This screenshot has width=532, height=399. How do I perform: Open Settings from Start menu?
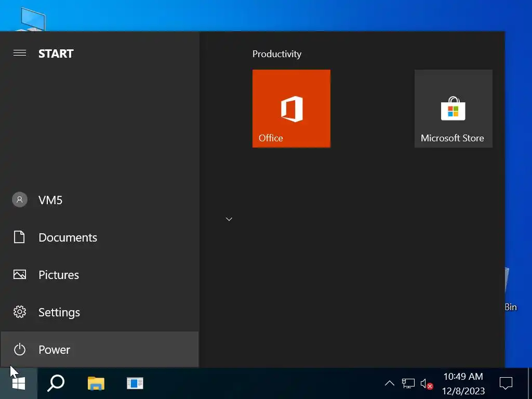[99, 312]
